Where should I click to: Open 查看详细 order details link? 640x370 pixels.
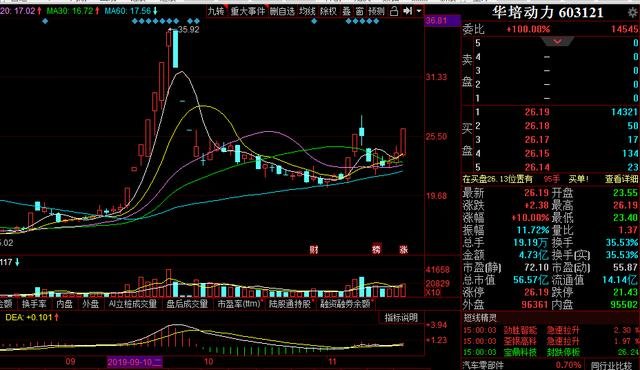[622, 179]
